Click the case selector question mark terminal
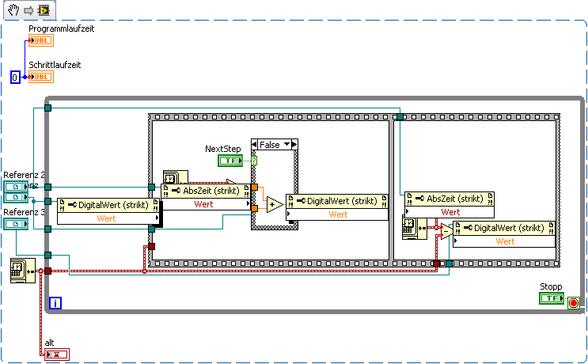The width and height of the screenshot is (588, 364). pyautogui.click(x=254, y=161)
